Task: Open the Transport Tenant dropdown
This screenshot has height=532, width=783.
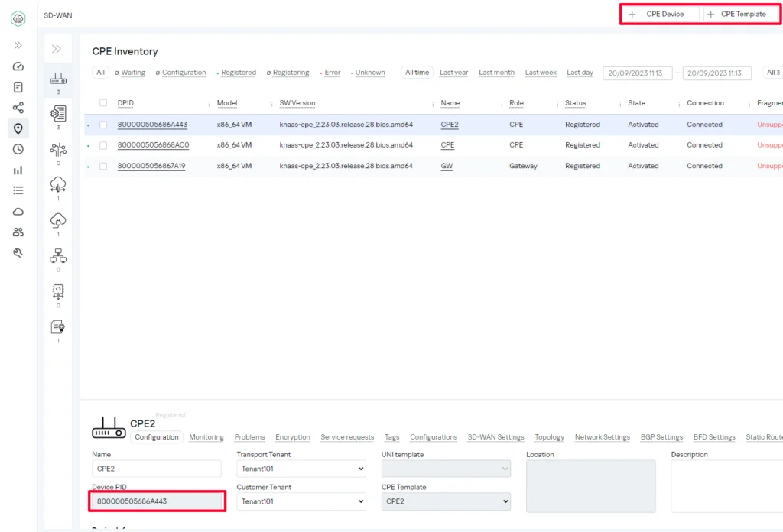Action: 301,469
